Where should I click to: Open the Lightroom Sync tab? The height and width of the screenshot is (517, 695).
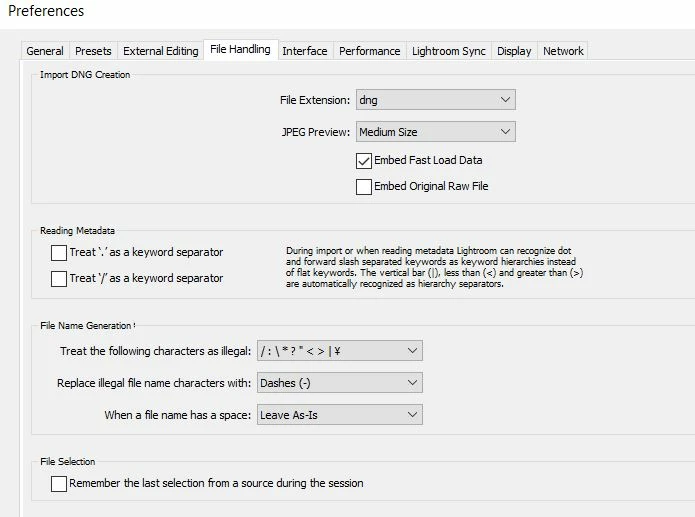pyautogui.click(x=449, y=51)
